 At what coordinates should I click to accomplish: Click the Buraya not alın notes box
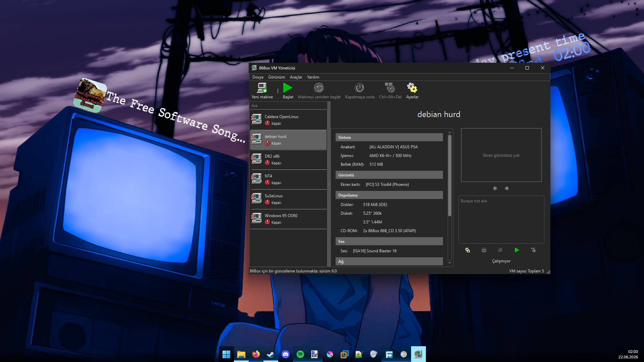[x=501, y=220]
